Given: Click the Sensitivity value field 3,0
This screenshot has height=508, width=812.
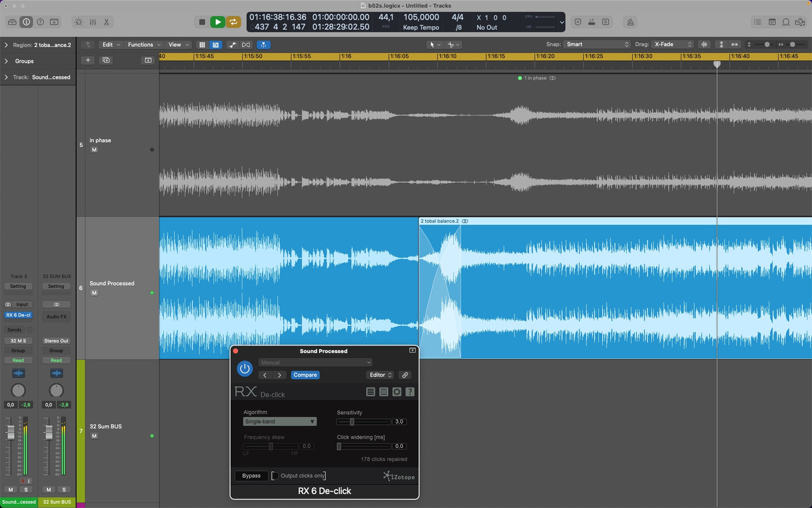Looking at the screenshot, I should [x=399, y=422].
